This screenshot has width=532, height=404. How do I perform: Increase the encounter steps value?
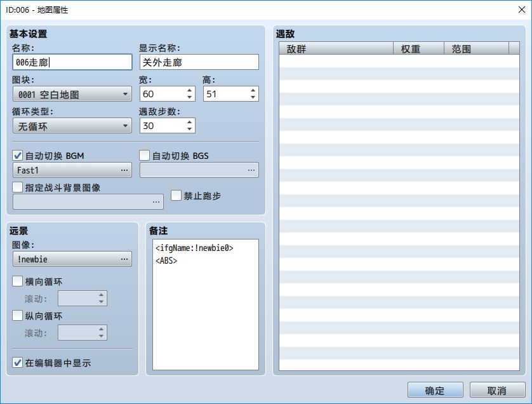pos(190,122)
